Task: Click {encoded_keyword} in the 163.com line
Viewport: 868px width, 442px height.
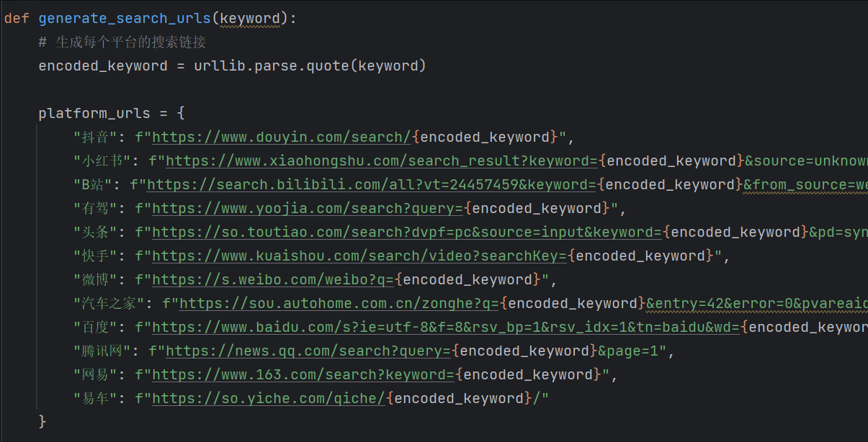Action: point(528,375)
